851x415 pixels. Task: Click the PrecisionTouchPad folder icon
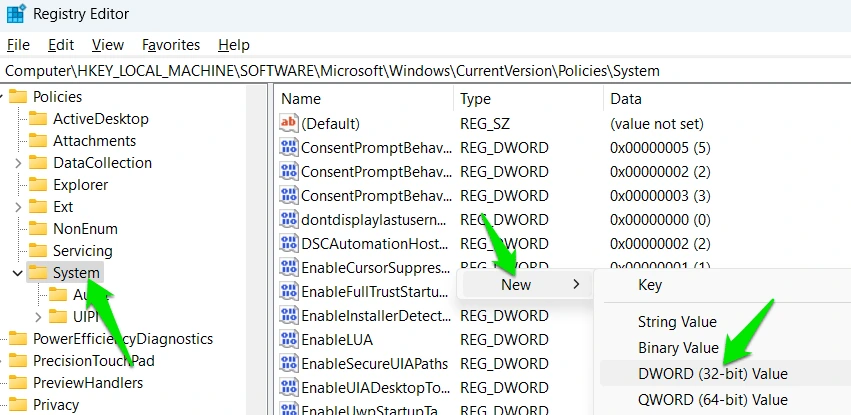tap(19, 361)
